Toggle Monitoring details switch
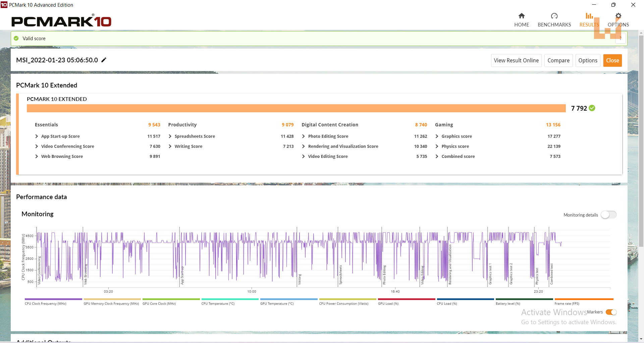The width and height of the screenshot is (644, 343). (x=608, y=215)
